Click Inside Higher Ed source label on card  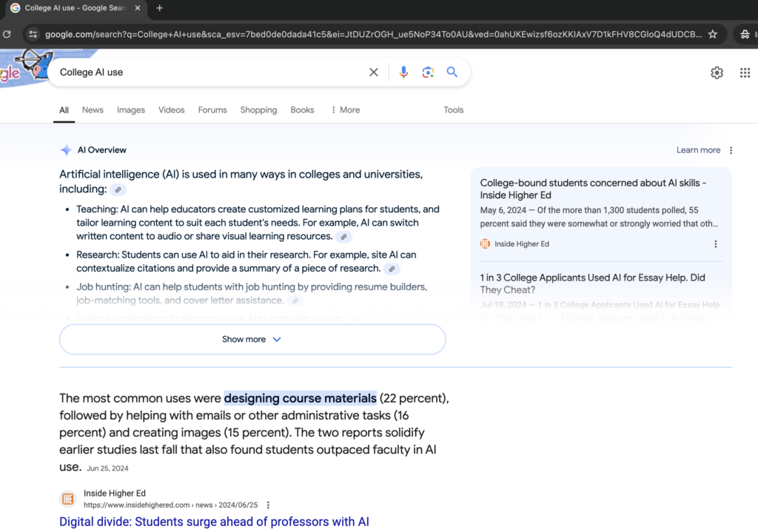(522, 244)
